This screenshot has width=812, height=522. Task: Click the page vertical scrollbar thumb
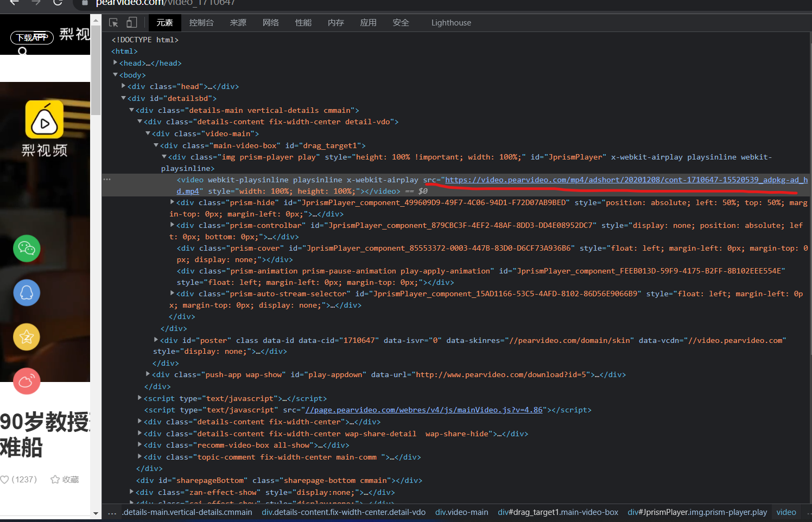96,70
